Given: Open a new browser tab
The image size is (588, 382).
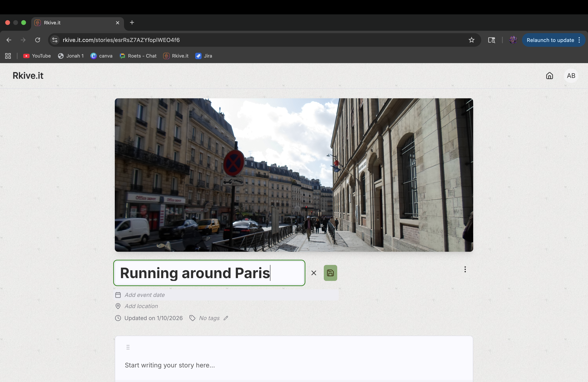Looking at the screenshot, I should (x=132, y=22).
